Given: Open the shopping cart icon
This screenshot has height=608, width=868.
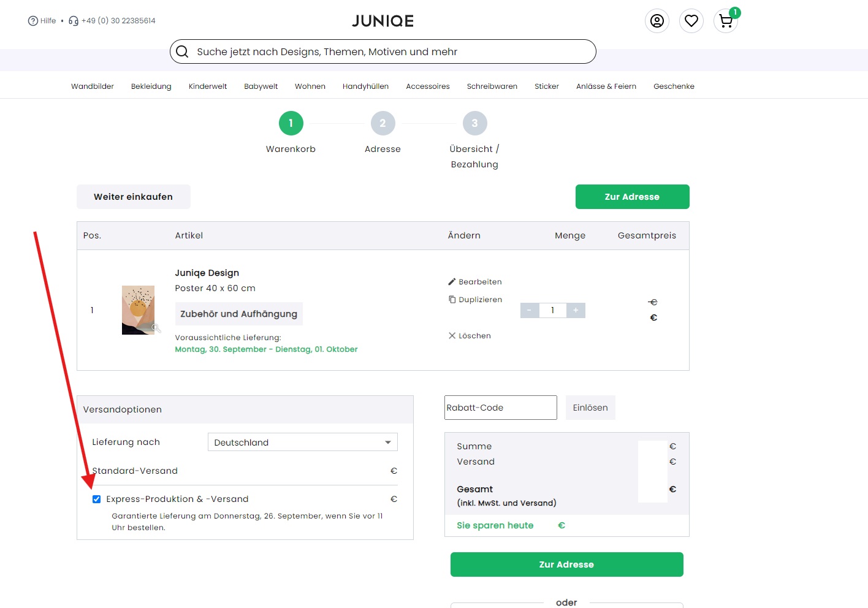Looking at the screenshot, I should (726, 21).
